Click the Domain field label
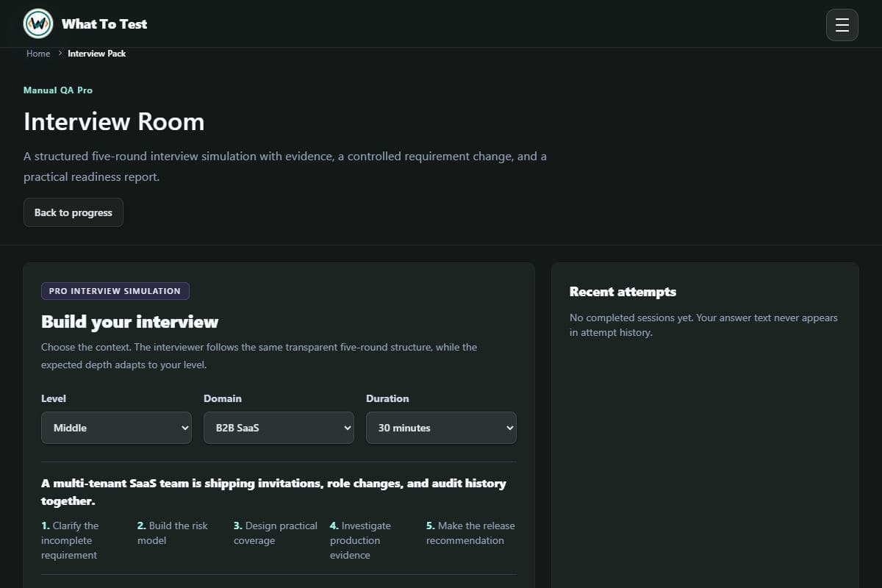The height and width of the screenshot is (588, 882). click(x=223, y=398)
